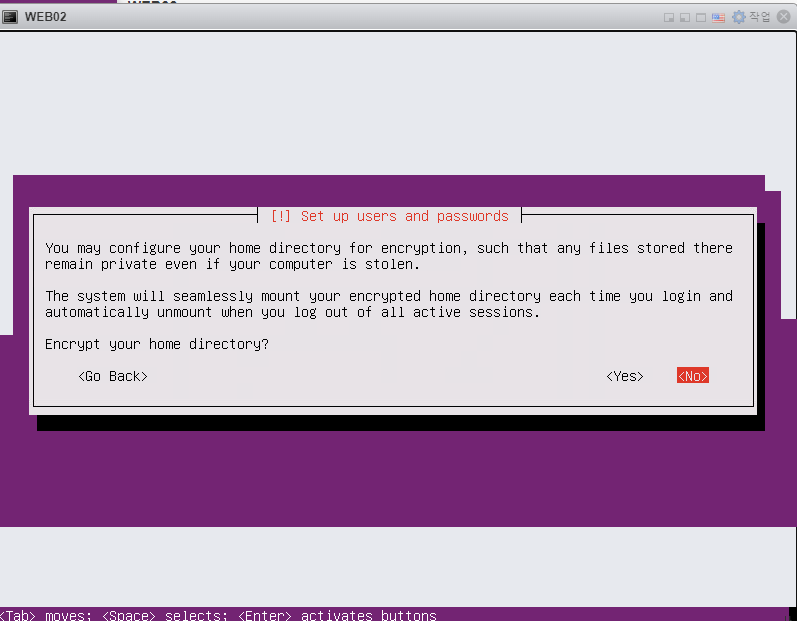Image resolution: width=797 pixels, height=621 pixels.
Task: Click the first window-size icon in title bar
Action: (669, 18)
